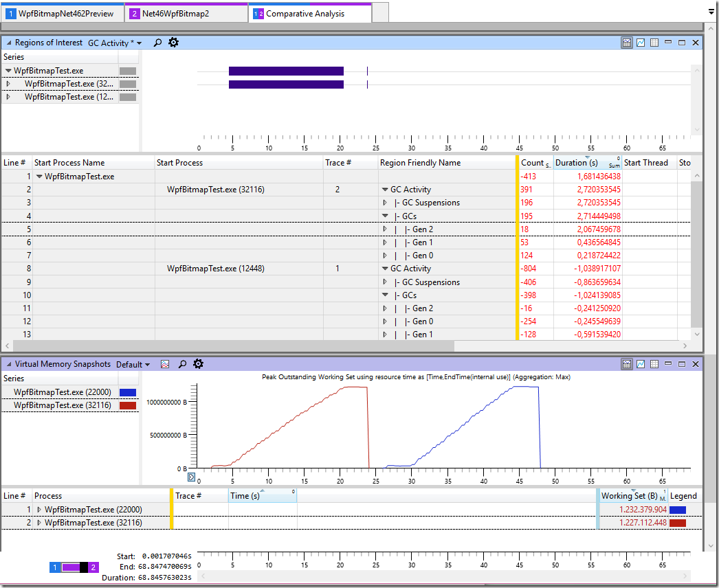This screenshot has height=588, width=719.
Task: Click legend blue swatch in WpfBitmapTest.exe (22000) row
Action: (x=678, y=510)
